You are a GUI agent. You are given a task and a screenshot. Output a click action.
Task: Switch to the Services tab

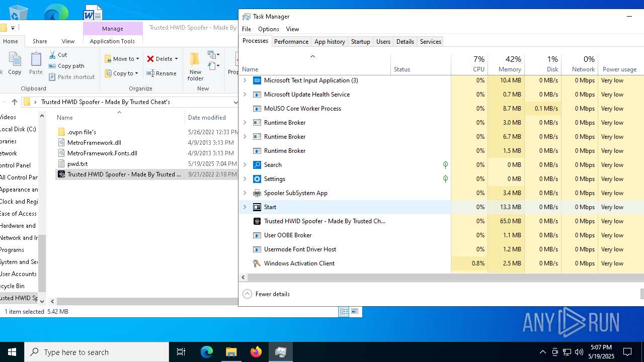pyautogui.click(x=430, y=42)
